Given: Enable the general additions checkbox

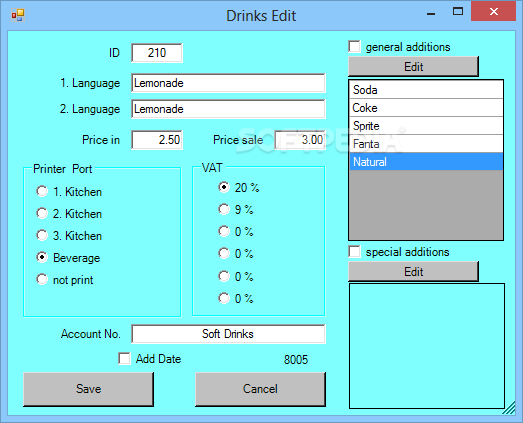Looking at the screenshot, I should click(354, 47).
